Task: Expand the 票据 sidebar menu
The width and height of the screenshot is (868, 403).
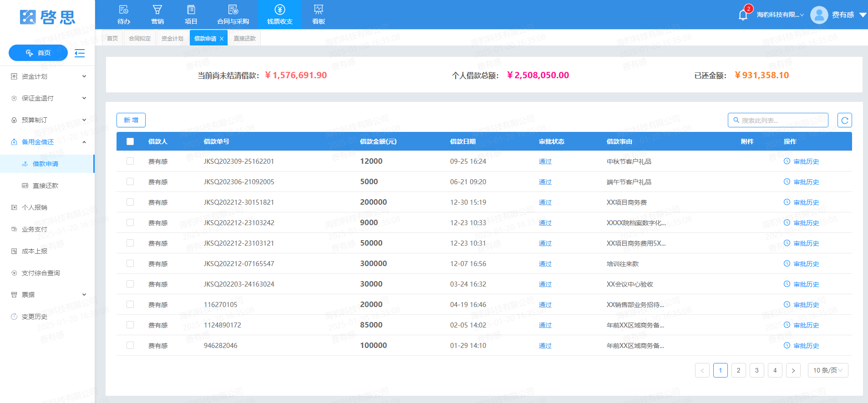Action: point(84,295)
